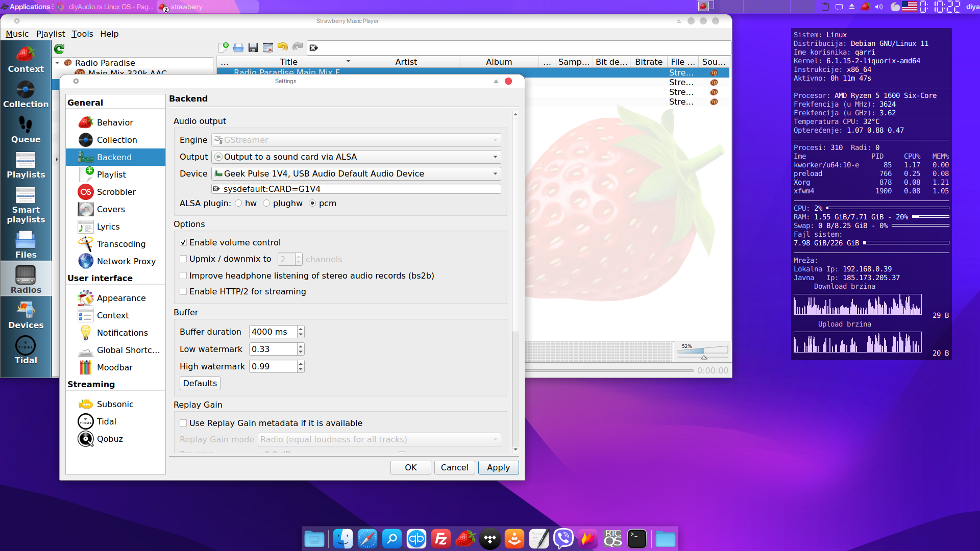Open the Collection sidebar tab

[26, 94]
